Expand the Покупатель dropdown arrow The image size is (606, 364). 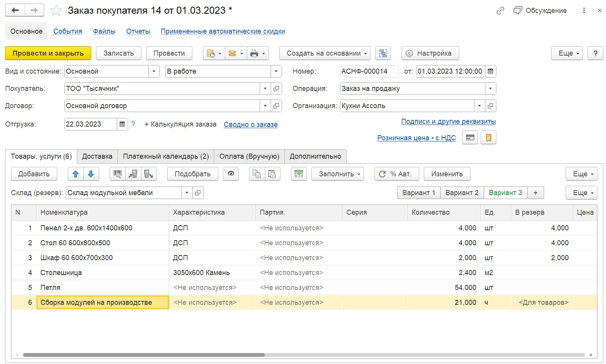pos(265,89)
